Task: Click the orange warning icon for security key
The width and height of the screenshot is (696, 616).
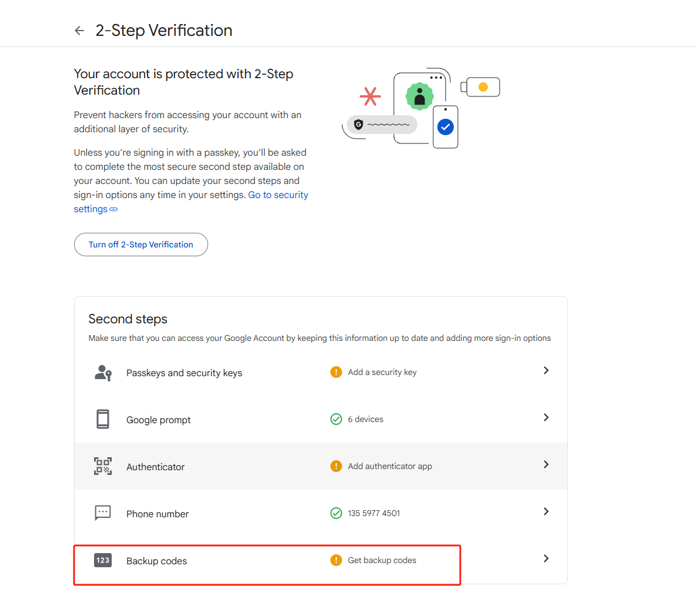Action: tap(336, 372)
